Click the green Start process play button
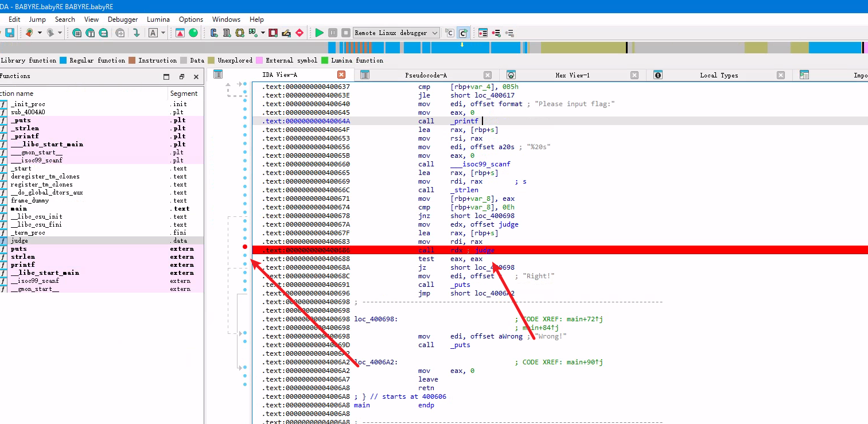Image resolution: width=868 pixels, height=424 pixels. click(x=320, y=33)
